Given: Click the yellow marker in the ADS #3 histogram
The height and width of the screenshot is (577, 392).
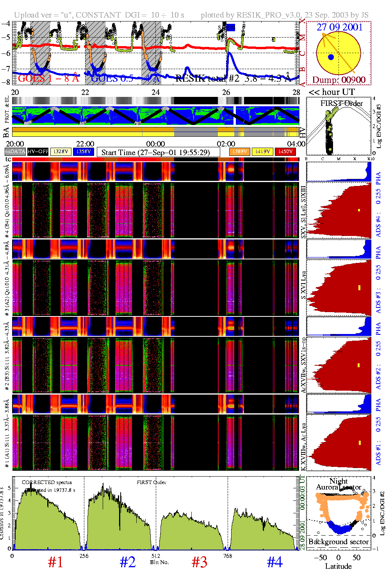Looking at the screenshot, I should (359, 288).
